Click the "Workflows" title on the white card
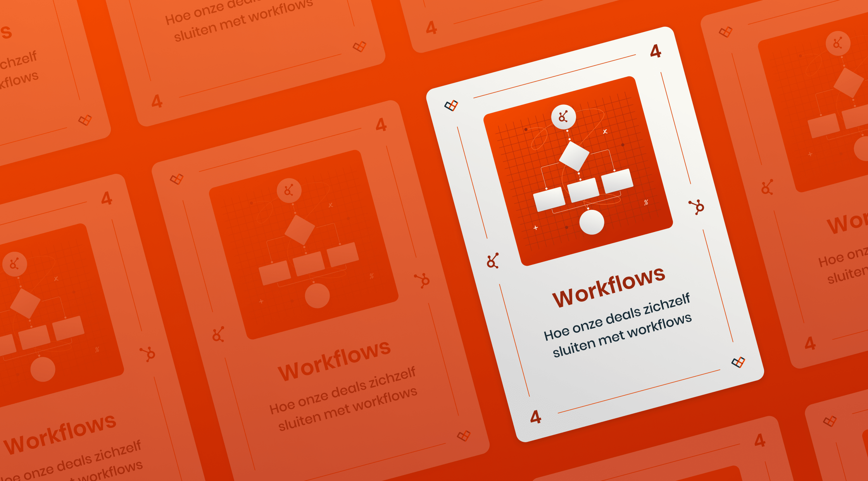This screenshot has height=481, width=868. click(x=609, y=287)
